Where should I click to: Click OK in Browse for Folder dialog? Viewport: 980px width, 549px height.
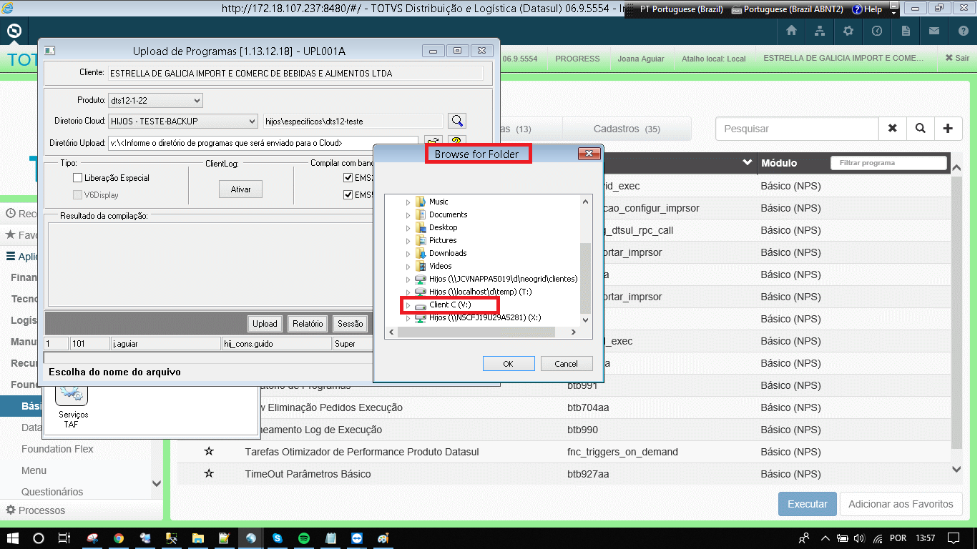(508, 364)
